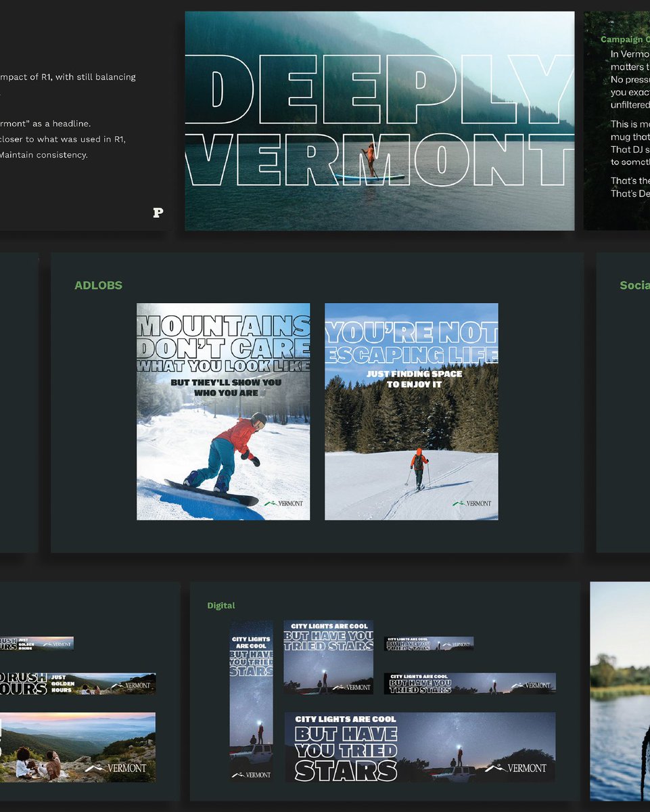This screenshot has height=812, width=650.
Task: Click the partial Social heading at right
Action: [634, 285]
